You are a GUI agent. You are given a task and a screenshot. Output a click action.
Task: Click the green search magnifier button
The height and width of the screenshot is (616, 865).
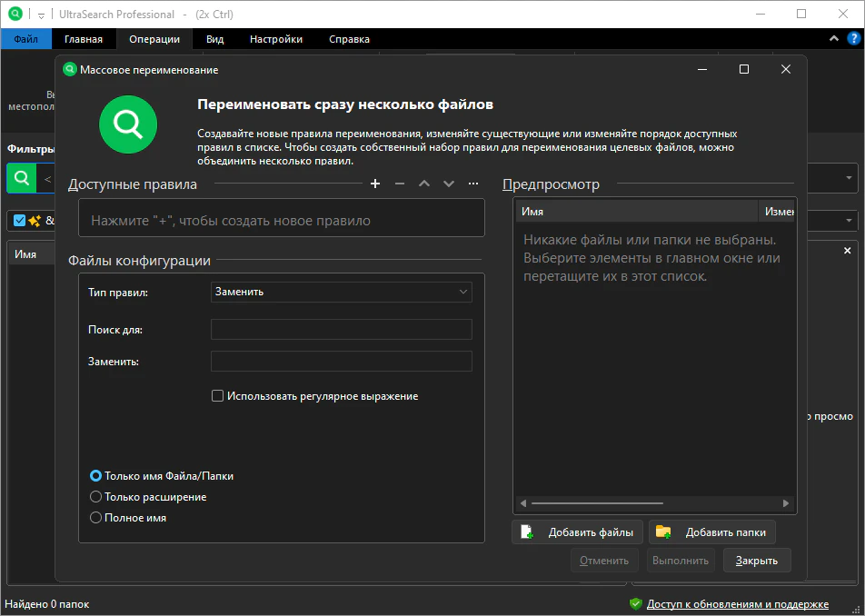pyautogui.click(x=21, y=178)
